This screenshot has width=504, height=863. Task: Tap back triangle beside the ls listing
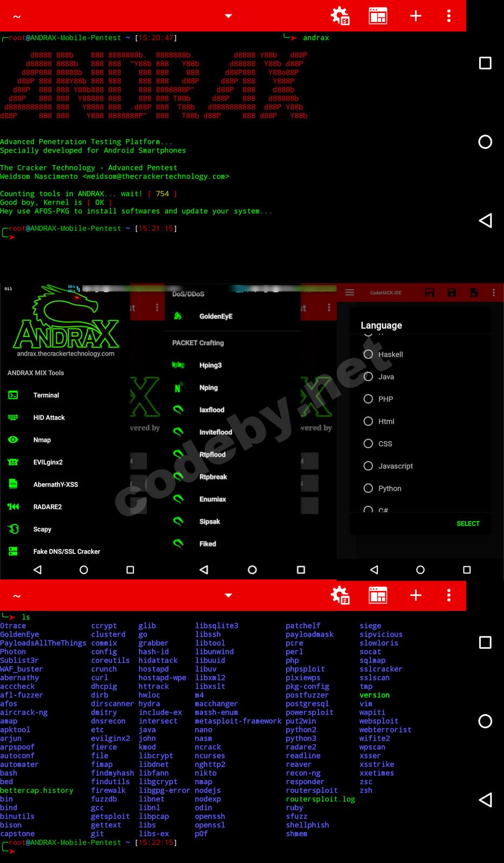pos(485,800)
